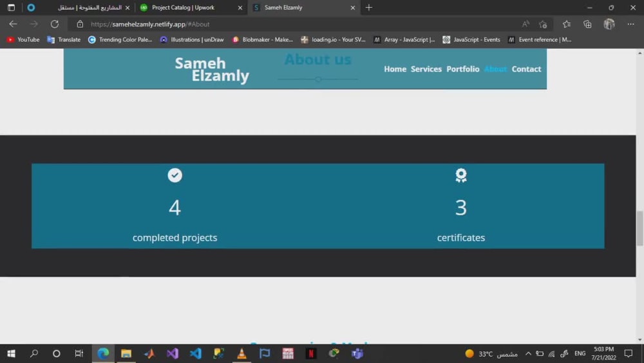The image size is (644, 363).
Task: Click the completed projects checkmark icon
Action: 175,175
